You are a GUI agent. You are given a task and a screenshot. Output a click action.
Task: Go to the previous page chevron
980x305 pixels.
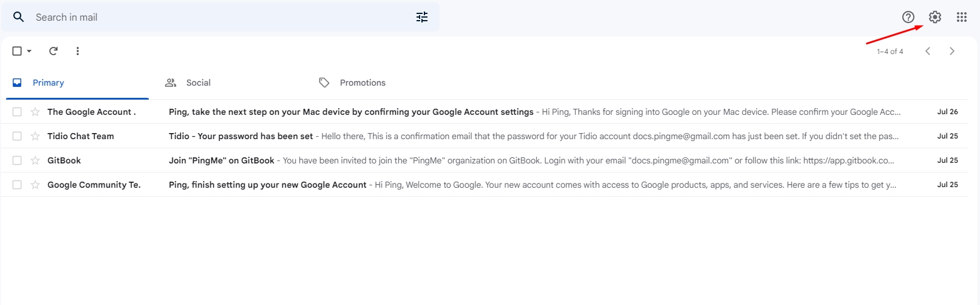(x=928, y=51)
